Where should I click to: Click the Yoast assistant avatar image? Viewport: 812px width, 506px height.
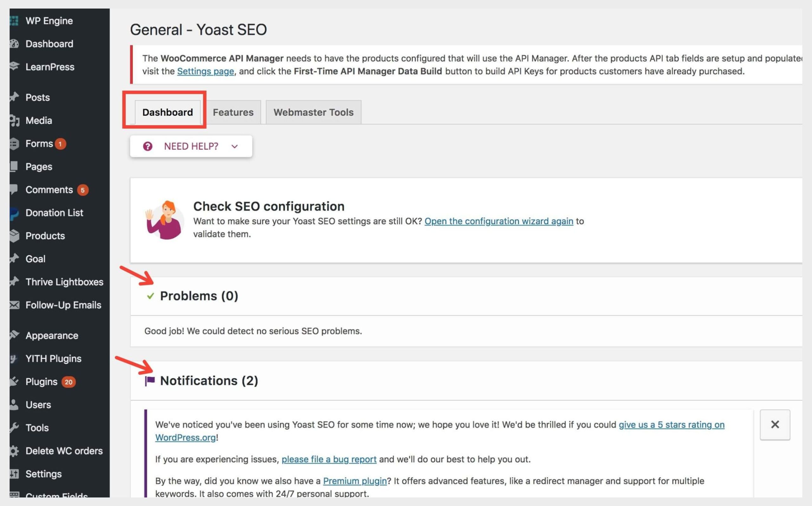click(164, 220)
